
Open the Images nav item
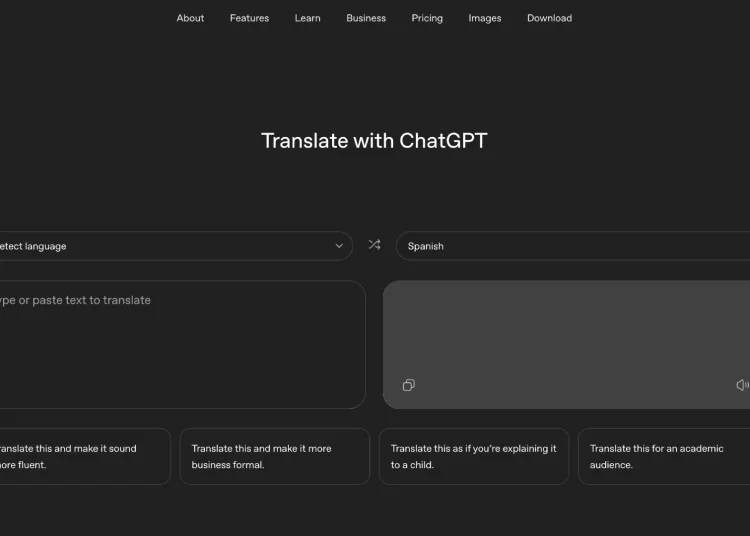coord(485,18)
